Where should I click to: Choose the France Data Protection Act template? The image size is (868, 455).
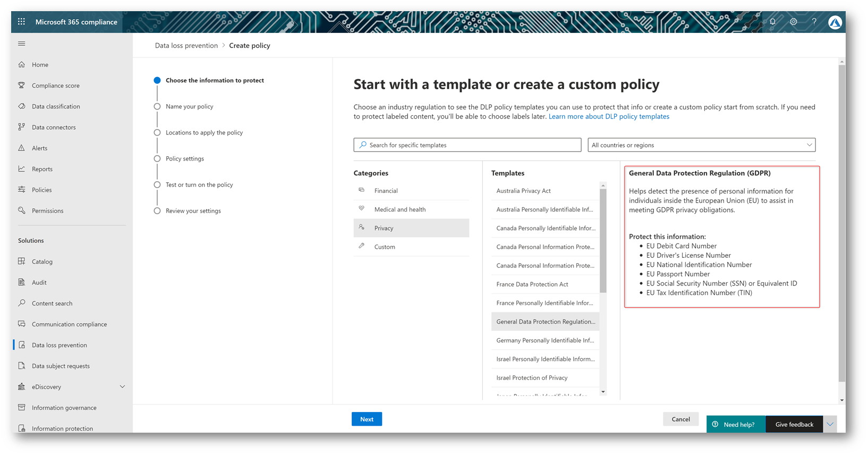point(532,284)
